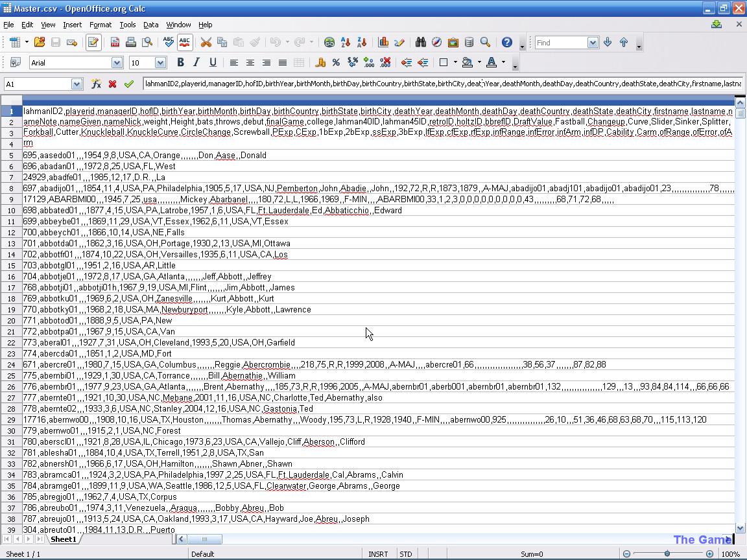Switch to the Sheet1 tab
This screenshot has width=747, height=560.
point(64,539)
